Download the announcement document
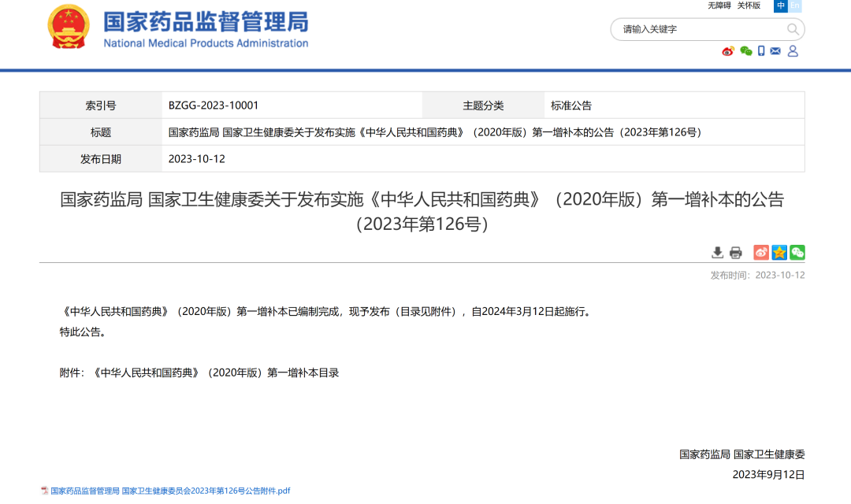The height and width of the screenshot is (504, 851). pos(718,253)
